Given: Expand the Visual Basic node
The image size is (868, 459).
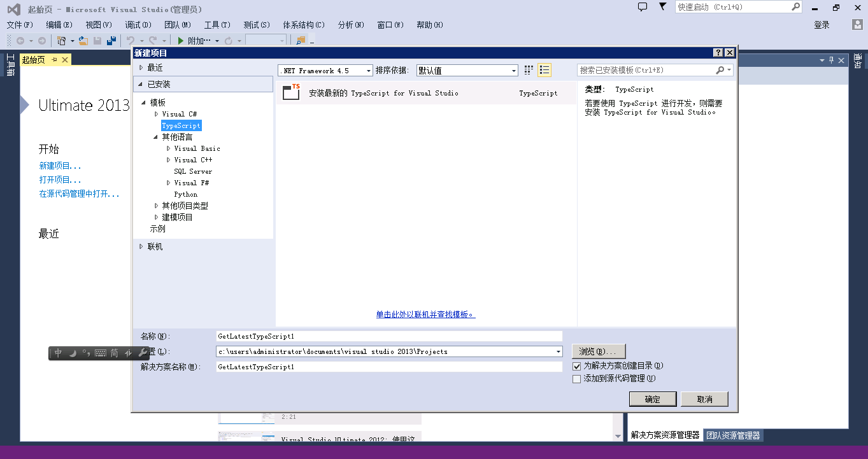Looking at the screenshot, I should [x=169, y=148].
